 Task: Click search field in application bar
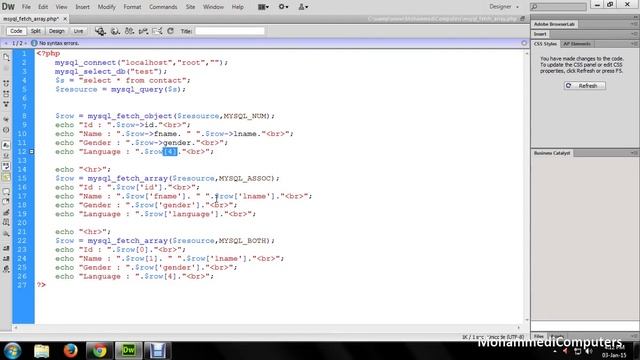pos(558,7)
